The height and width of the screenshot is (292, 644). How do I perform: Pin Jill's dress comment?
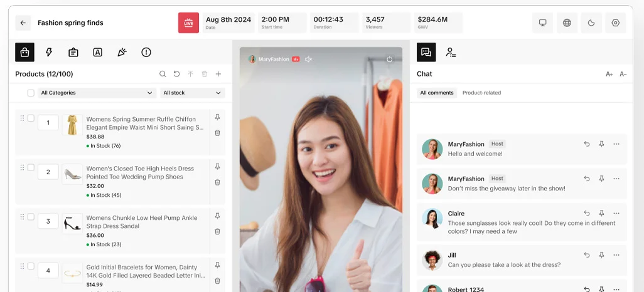coord(602,255)
